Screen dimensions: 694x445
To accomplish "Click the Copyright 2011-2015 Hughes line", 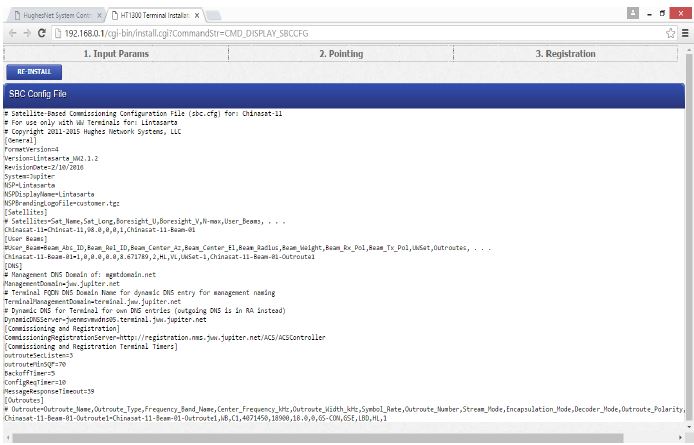I will click(93, 132).
